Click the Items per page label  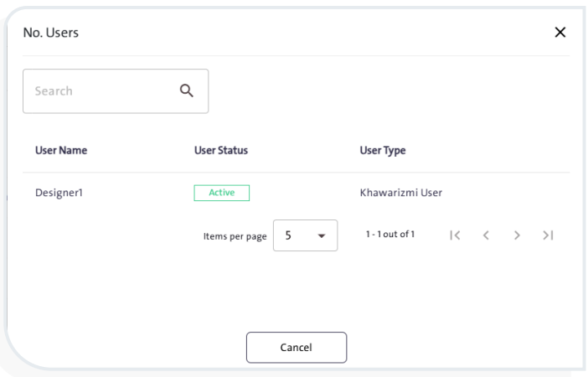click(235, 236)
